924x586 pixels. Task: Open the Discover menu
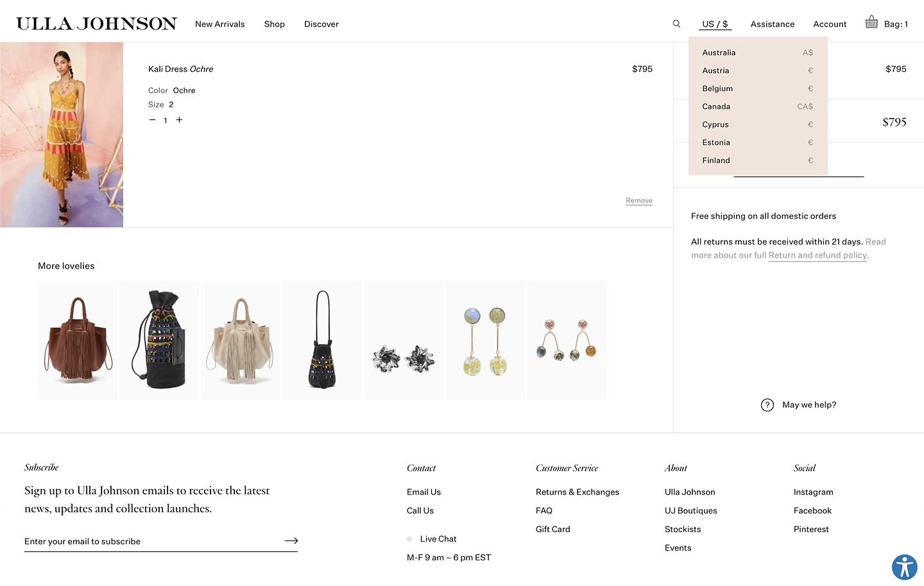coord(321,24)
